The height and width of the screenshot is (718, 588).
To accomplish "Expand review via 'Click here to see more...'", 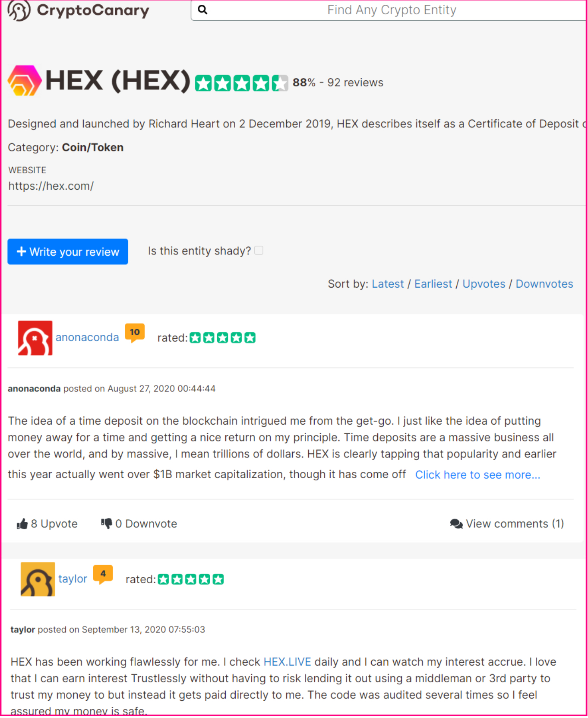I will tap(477, 476).
